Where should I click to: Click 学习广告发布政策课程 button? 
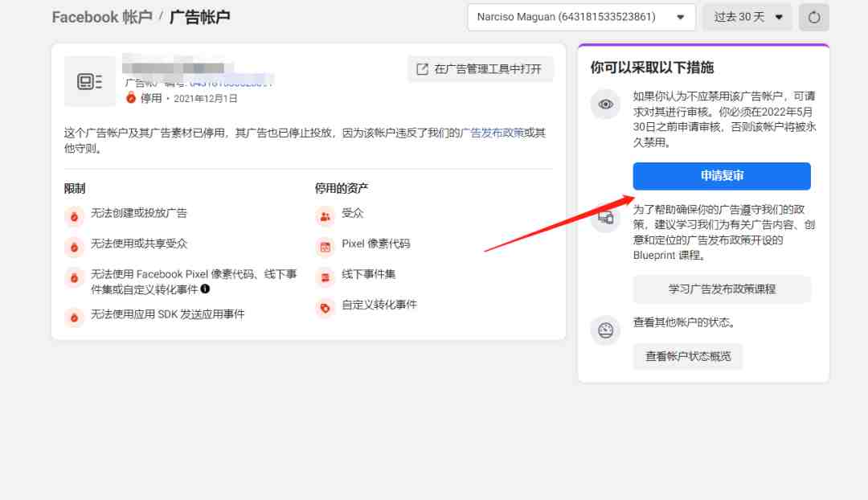pyautogui.click(x=722, y=289)
